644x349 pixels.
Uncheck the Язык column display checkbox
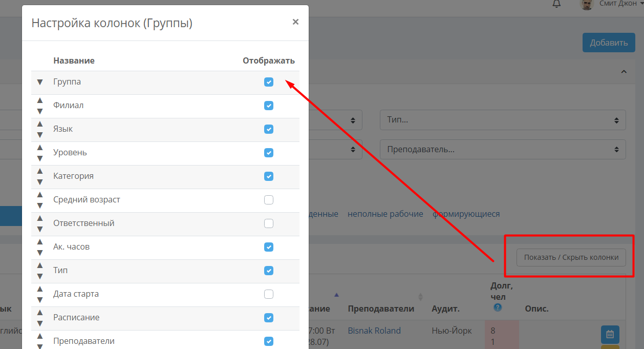pyautogui.click(x=269, y=129)
